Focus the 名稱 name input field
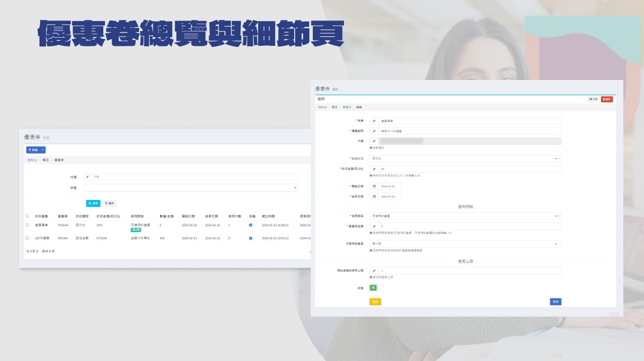 (470, 120)
